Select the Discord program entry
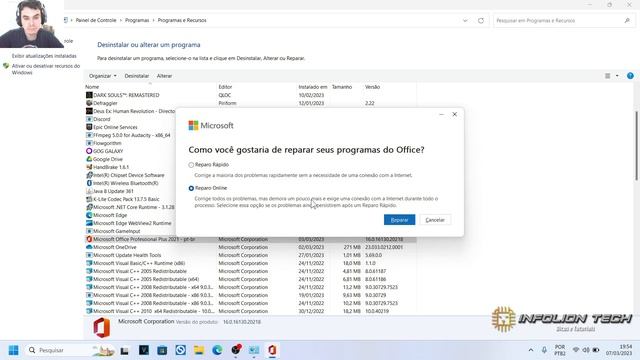The height and width of the screenshot is (360, 640). click(102, 119)
